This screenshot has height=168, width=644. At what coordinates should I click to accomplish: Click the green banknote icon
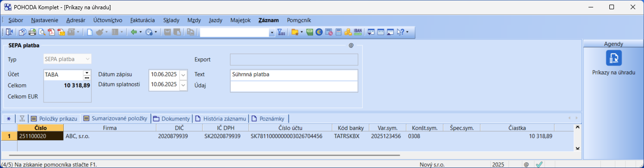[x=310, y=32]
